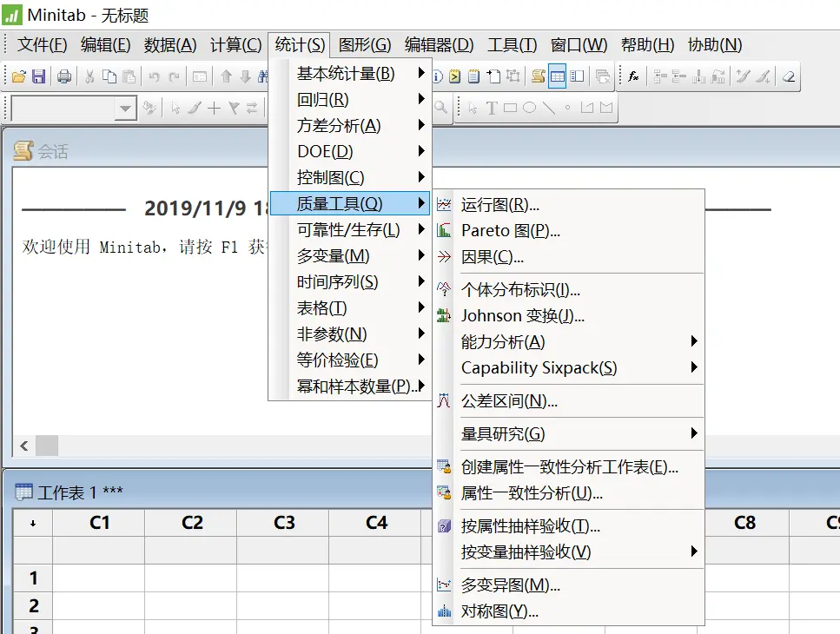Click column header C3 in worksheet
The width and height of the screenshot is (840, 634).
pyautogui.click(x=283, y=523)
